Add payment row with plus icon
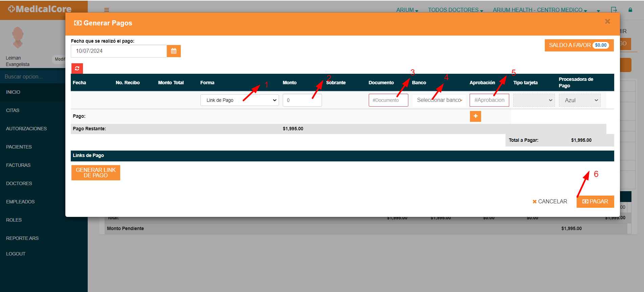Screen dimensions: 644x292 pos(475,116)
